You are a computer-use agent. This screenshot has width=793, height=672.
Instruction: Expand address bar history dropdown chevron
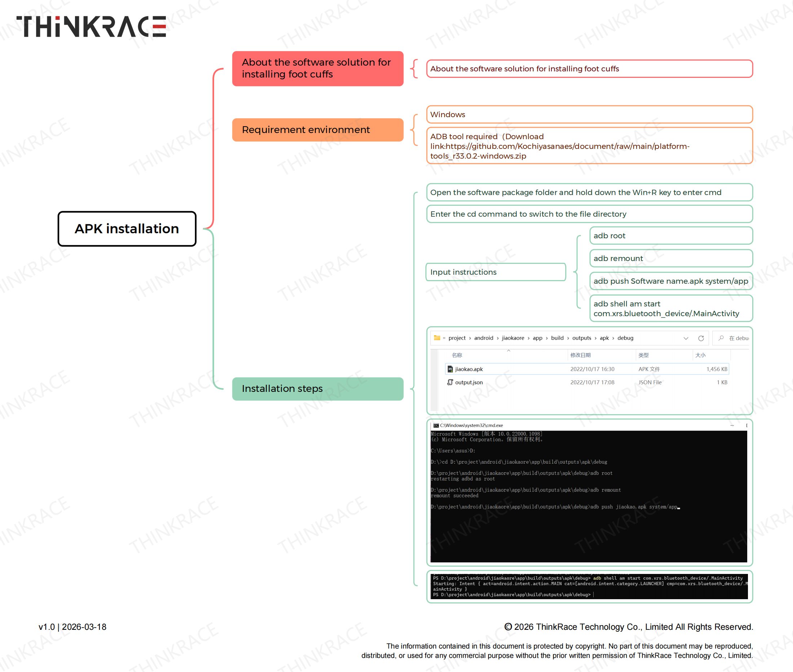[686, 338]
